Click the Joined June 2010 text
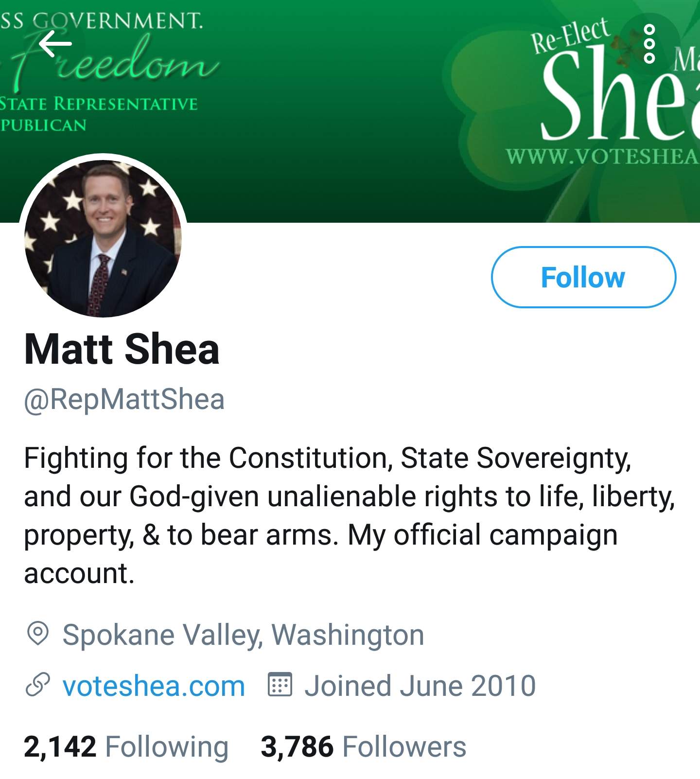 pos(420,686)
